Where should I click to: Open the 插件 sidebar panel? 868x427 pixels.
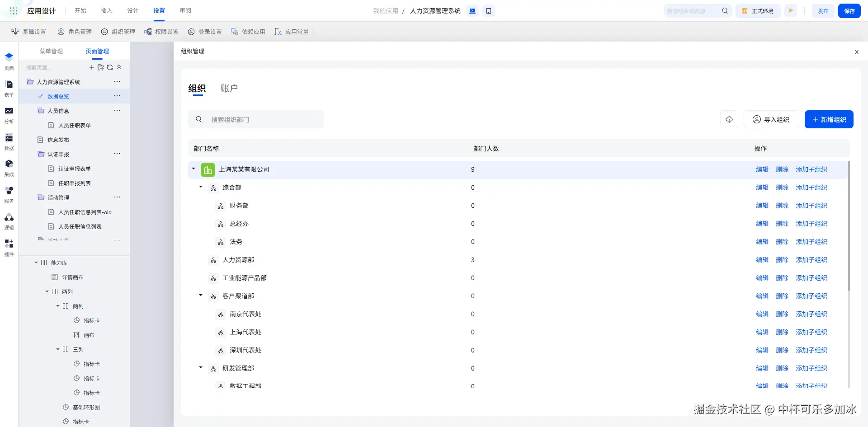[x=9, y=248]
